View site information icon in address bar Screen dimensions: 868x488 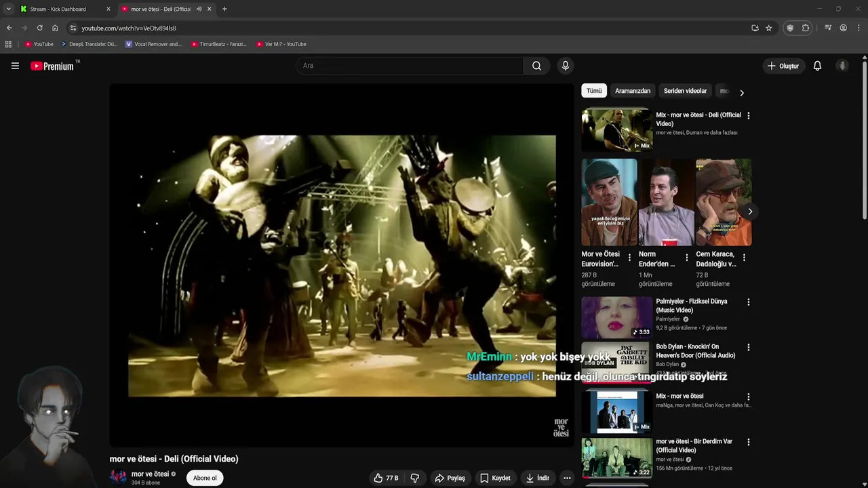[x=73, y=28]
